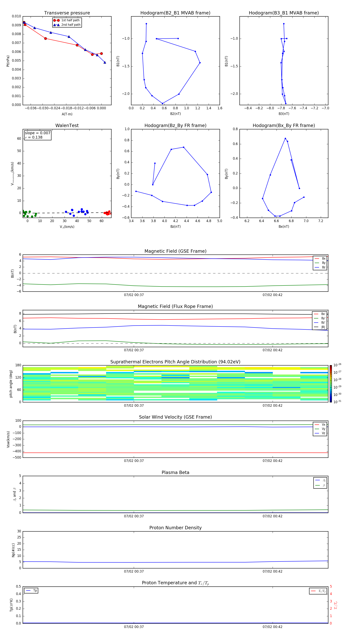Image resolution: width=351 pixels, height=644 pixels.
Task: Select the βp entry in Plasma Beta legend
Action: (x=320, y=480)
